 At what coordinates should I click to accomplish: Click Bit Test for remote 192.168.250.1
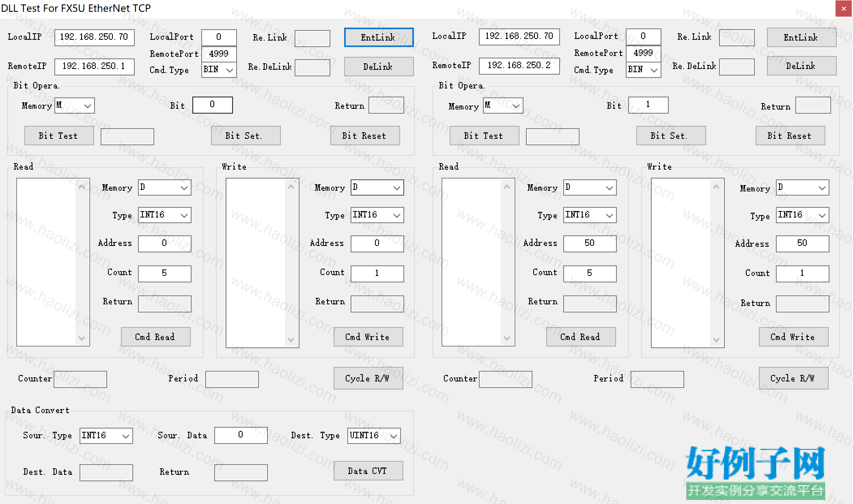tap(59, 136)
